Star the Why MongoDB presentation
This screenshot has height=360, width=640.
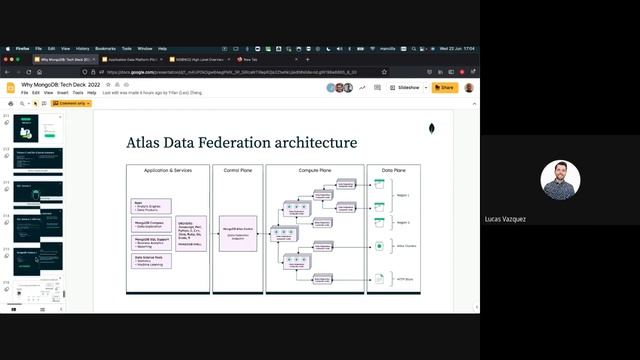point(108,84)
